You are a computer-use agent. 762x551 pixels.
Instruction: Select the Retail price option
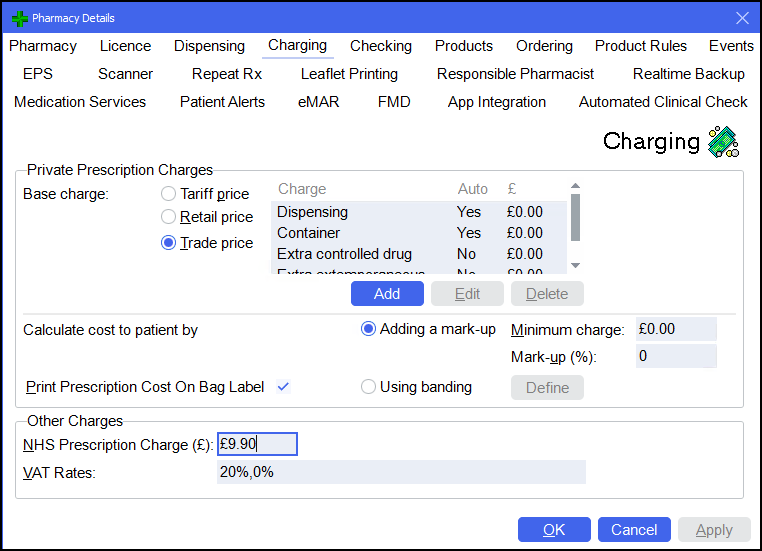(x=169, y=217)
